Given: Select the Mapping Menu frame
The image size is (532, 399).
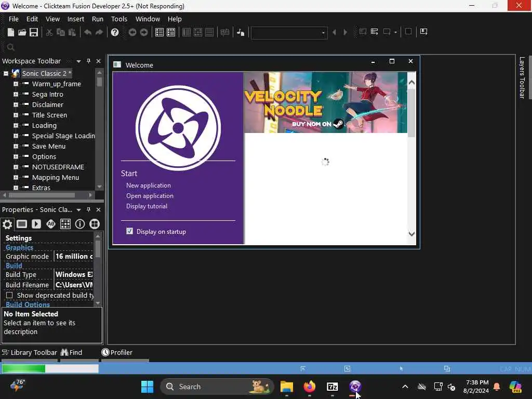Looking at the screenshot, I should tap(55, 178).
